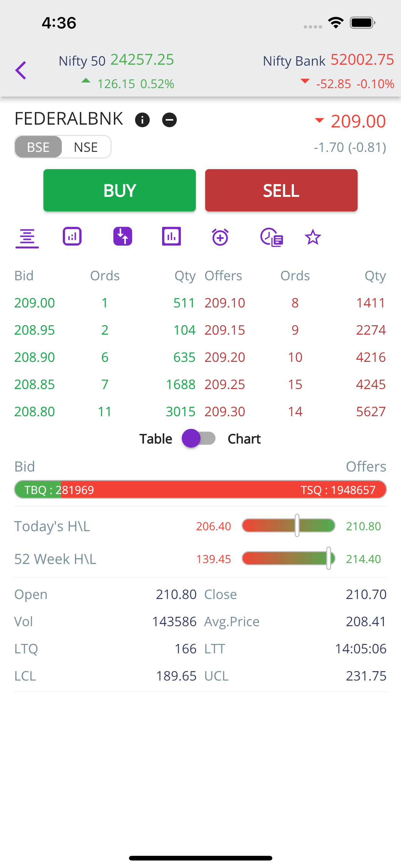
Task: Tap the Open value 210.80
Action: pyautogui.click(x=176, y=594)
